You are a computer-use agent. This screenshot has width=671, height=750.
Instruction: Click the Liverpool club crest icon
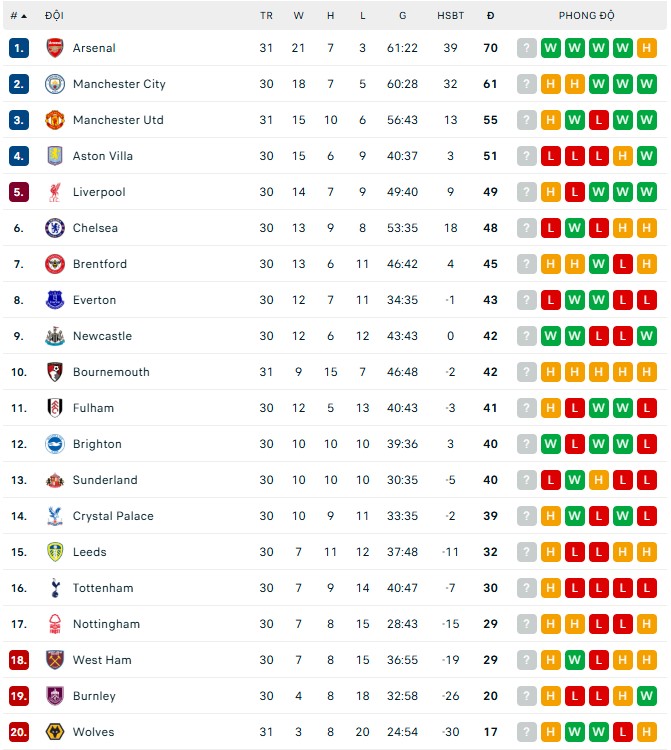tap(55, 192)
